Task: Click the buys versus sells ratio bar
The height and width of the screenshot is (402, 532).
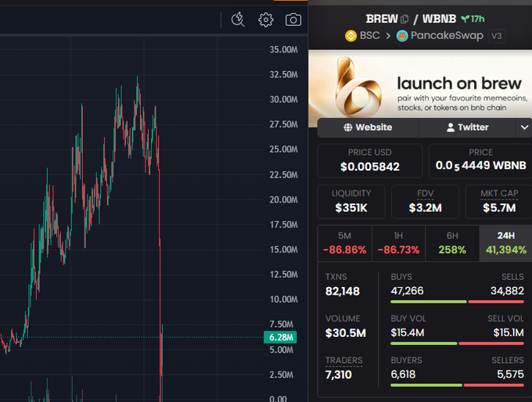Action: click(457, 302)
